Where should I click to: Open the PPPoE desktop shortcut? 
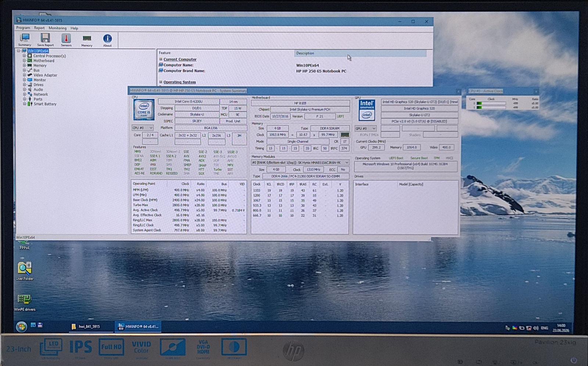[24, 245]
